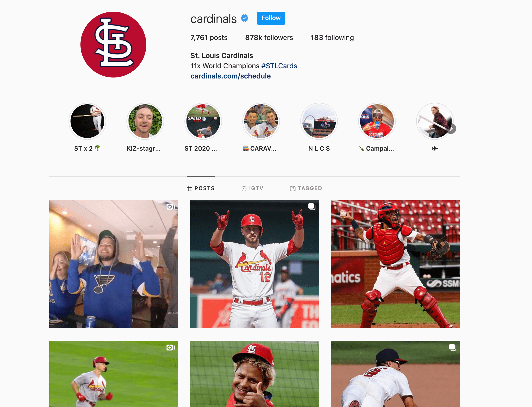
Task: Open the Cardinals STL logo profile picture
Action: (x=113, y=45)
